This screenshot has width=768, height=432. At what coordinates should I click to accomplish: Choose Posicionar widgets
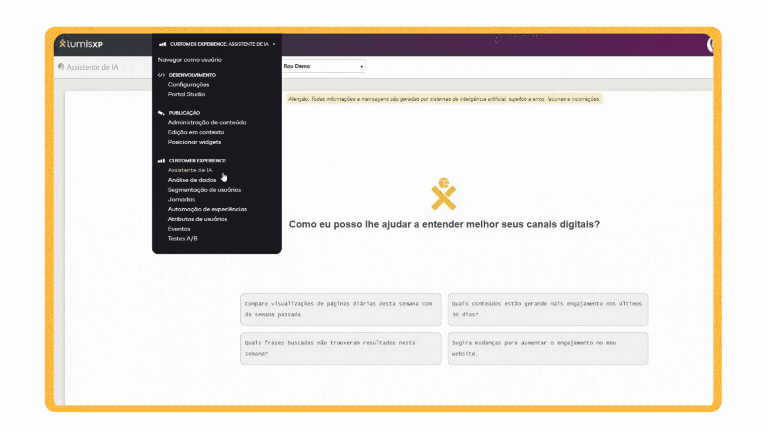(x=194, y=142)
